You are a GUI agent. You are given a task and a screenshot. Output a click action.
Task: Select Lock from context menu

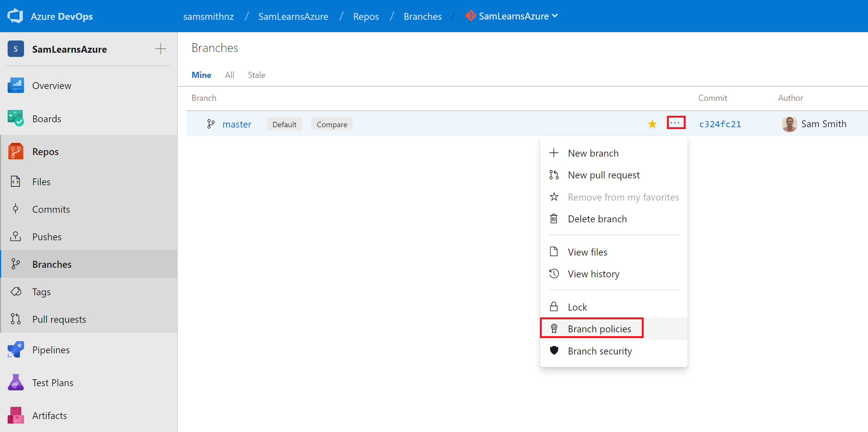click(577, 307)
